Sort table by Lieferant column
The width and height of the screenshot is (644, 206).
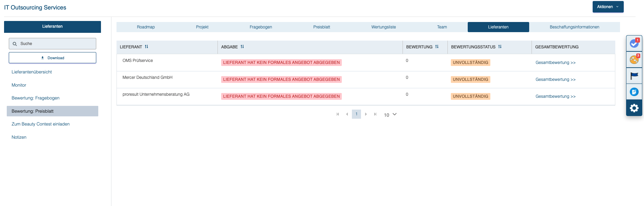(147, 47)
